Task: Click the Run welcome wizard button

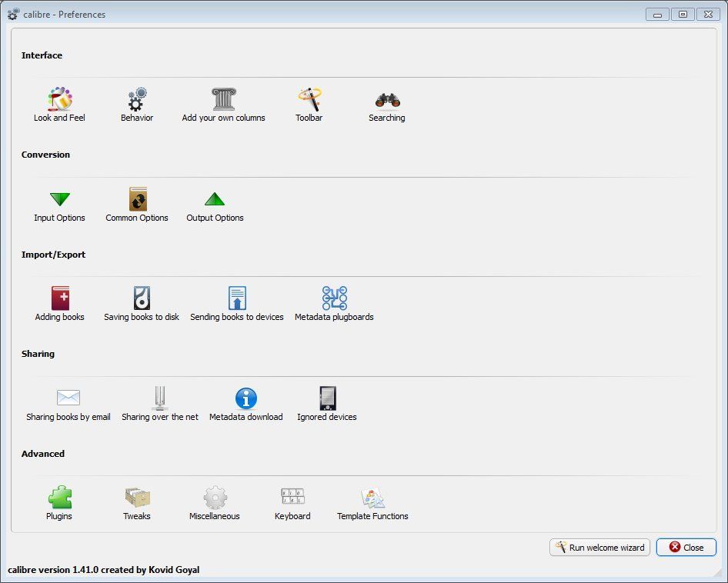Action: point(599,547)
